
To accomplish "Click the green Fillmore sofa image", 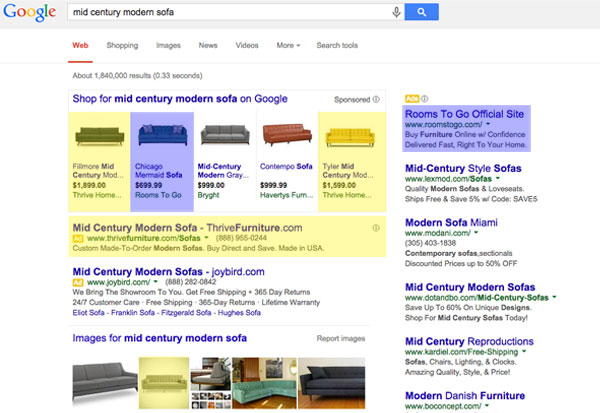I will pyautogui.click(x=99, y=135).
